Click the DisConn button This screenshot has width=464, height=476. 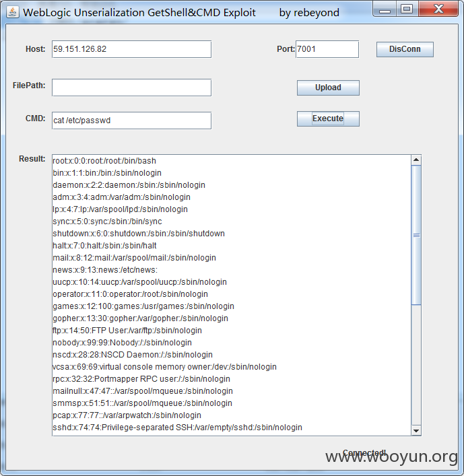[x=405, y=49]
